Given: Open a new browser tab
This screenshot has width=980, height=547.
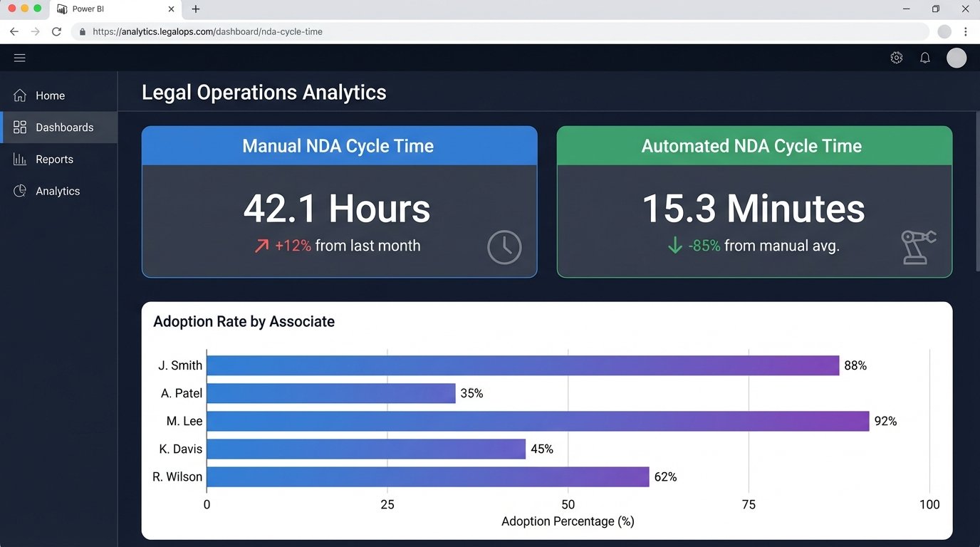Looking at the screenshot, I should pyautogui.click(x=195, y=9).
